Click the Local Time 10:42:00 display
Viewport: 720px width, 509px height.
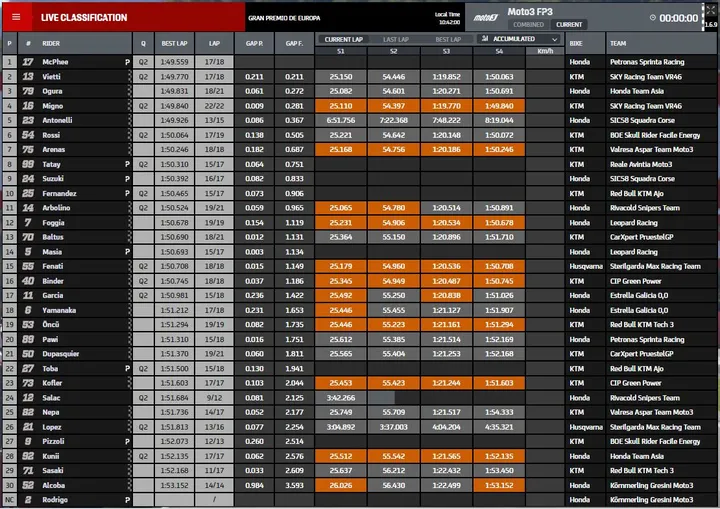point(447,18)
